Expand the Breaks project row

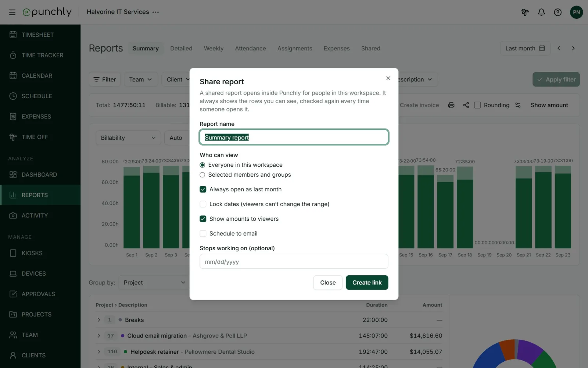pos(99,320)
